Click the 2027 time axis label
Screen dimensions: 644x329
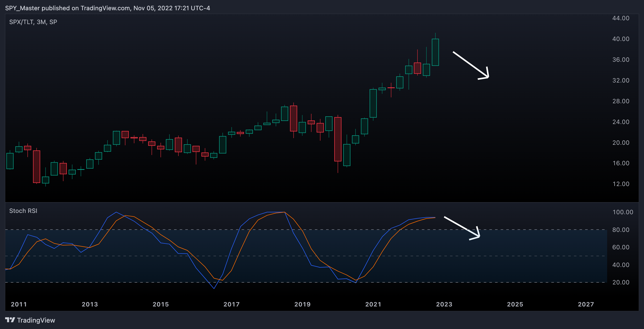click(x=586, y=304)
